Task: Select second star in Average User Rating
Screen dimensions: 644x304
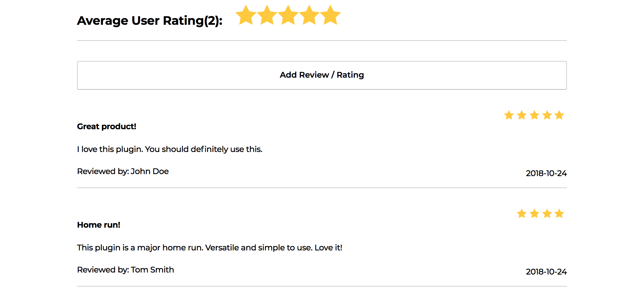Action: (x=267, y=15)
